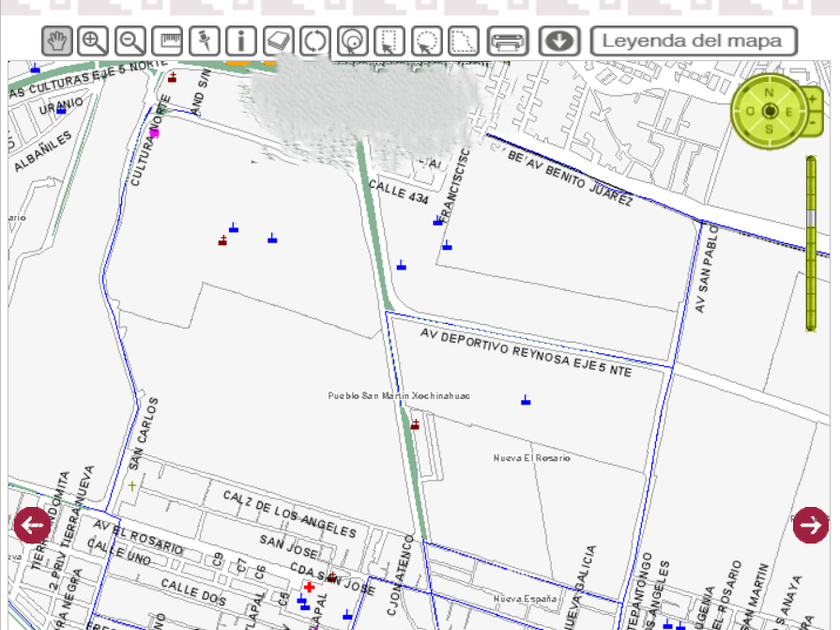Click the plus button beside compass
840x630 pixels.
(813, 98)
